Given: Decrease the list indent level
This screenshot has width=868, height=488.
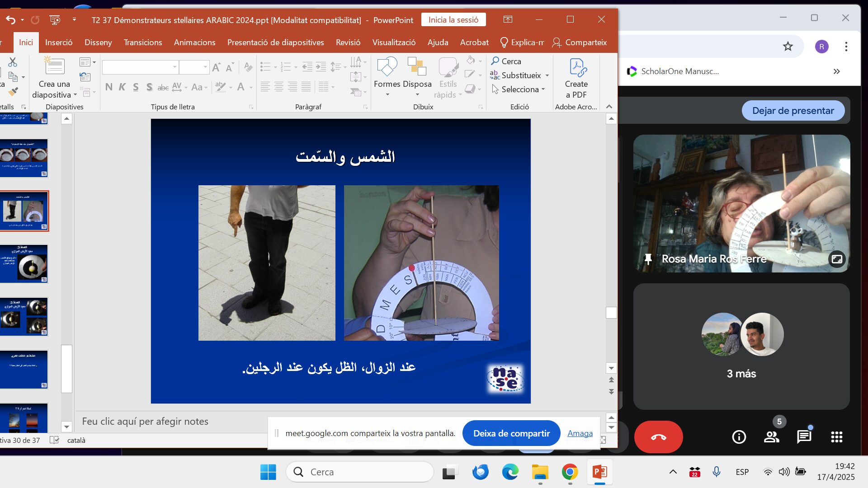Looking at the screenshot, I should (x=307, y=67).
